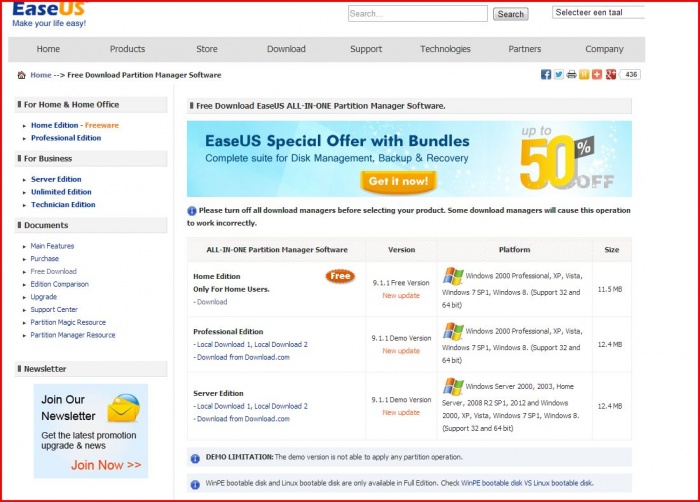Click the home icon in breadcrumb

[21, 75]
